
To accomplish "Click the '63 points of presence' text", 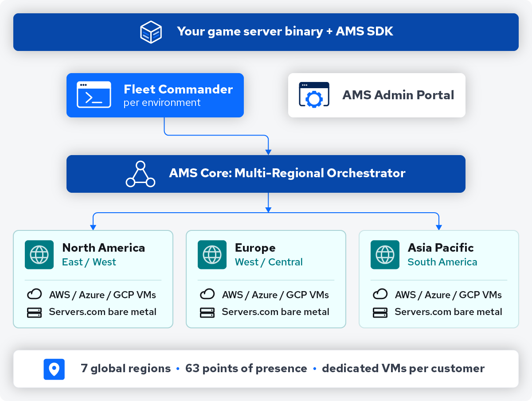I will (246, 369).
